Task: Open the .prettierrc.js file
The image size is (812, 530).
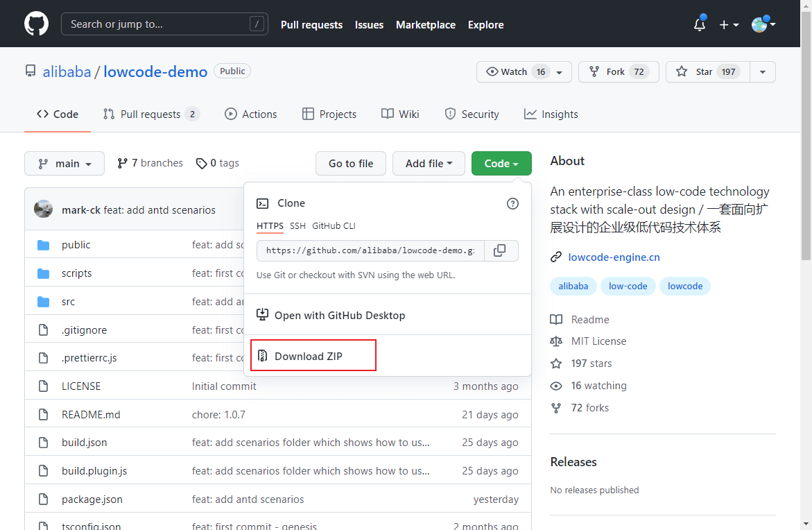Action: tap(89, 358)
